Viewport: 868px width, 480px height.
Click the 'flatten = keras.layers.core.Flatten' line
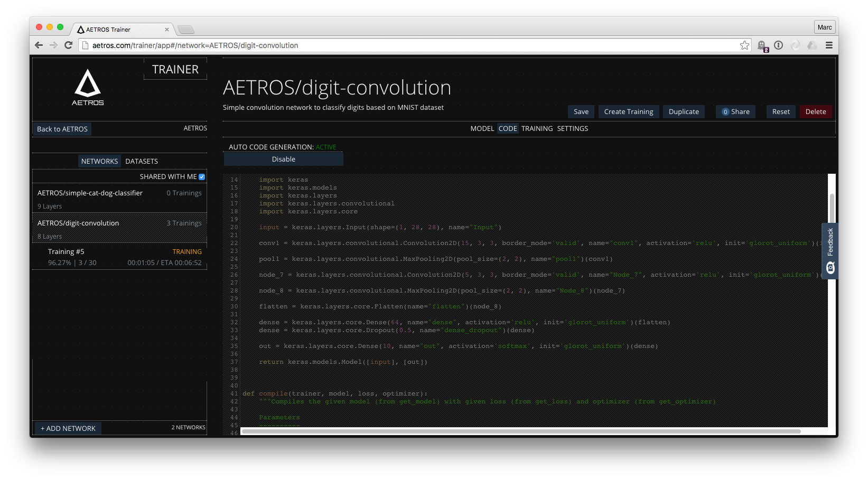pyautogui.click(x=380, y=307)
